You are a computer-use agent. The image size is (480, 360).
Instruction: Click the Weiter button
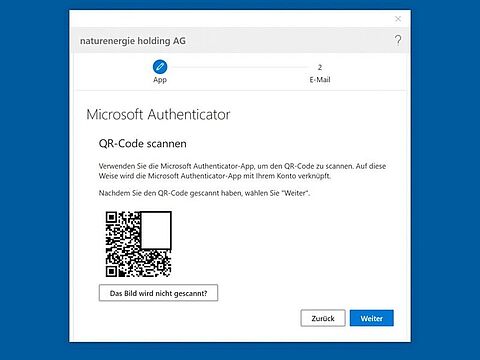pyautogui.click(x=372, y=318)
